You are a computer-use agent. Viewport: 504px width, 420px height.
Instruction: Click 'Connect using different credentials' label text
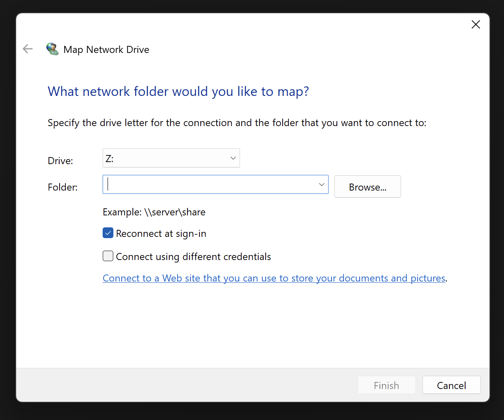(x=193, y=257)
